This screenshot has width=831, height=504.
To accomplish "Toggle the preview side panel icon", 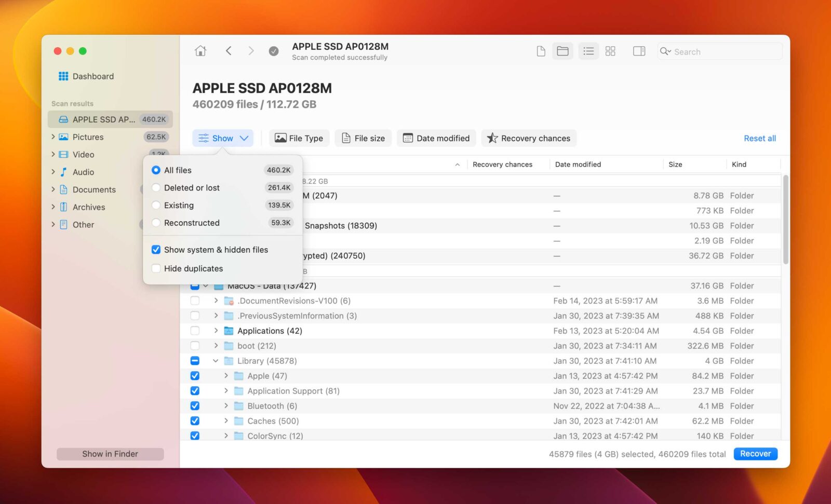I will (x=639, y=51).
